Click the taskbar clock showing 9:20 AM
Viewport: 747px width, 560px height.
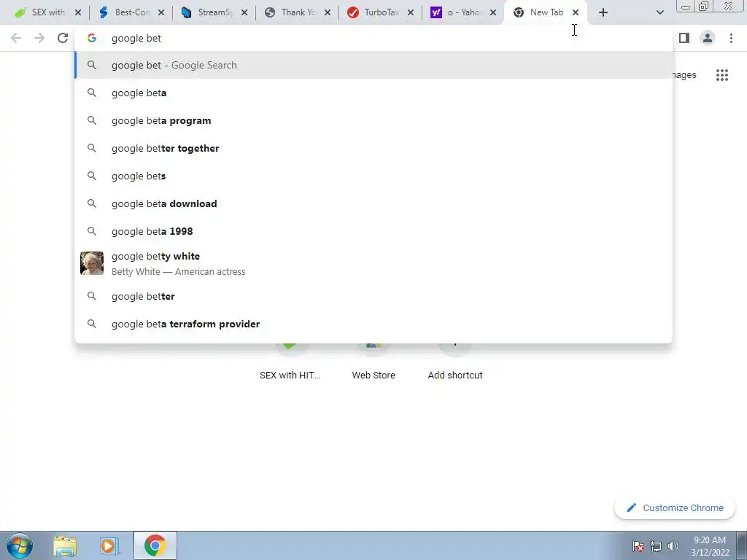point(710,546)
